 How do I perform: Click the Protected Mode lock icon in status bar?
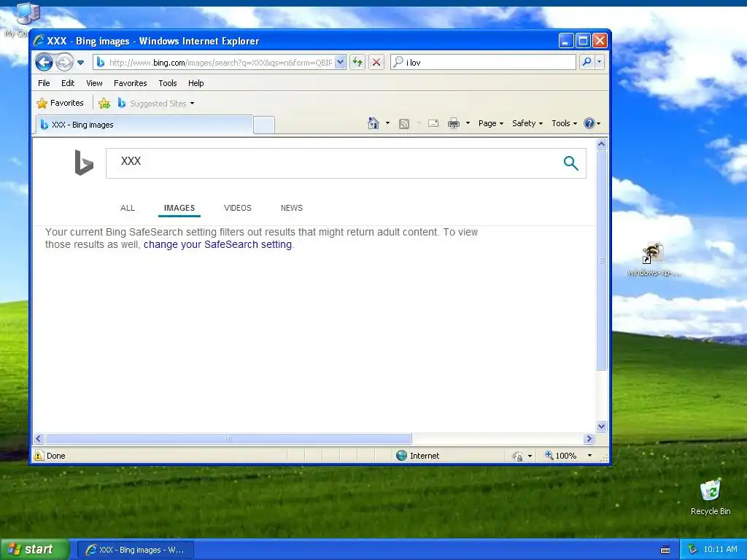(x=517, y=456)
